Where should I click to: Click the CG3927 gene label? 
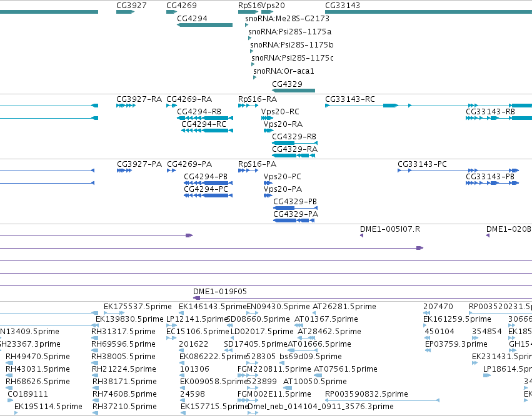[131, 6]
